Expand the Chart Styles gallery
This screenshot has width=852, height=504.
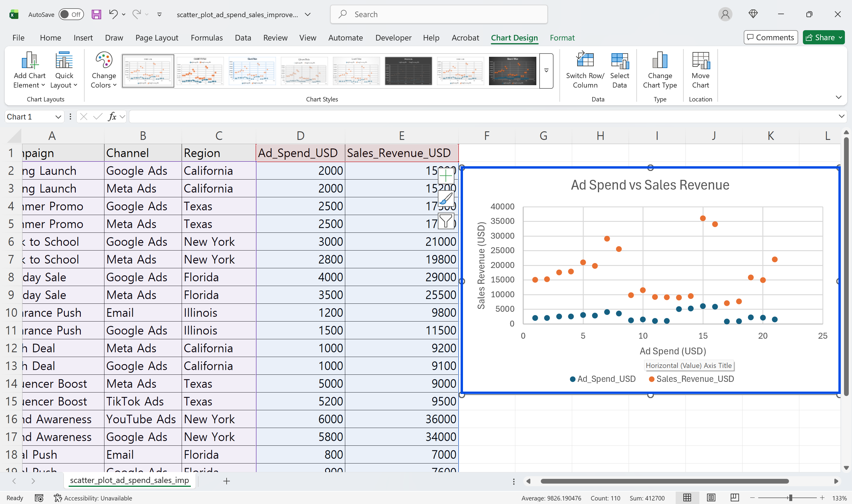546,71
